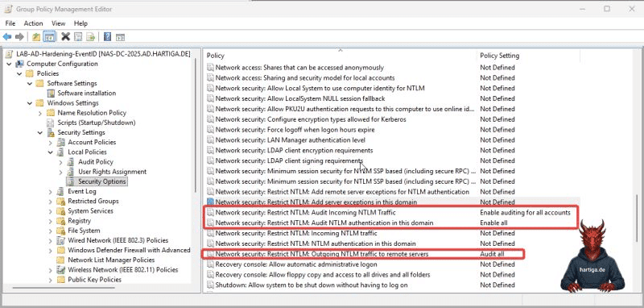Click the Scripts (Startup/Shutdown) icon

(51, 123)
